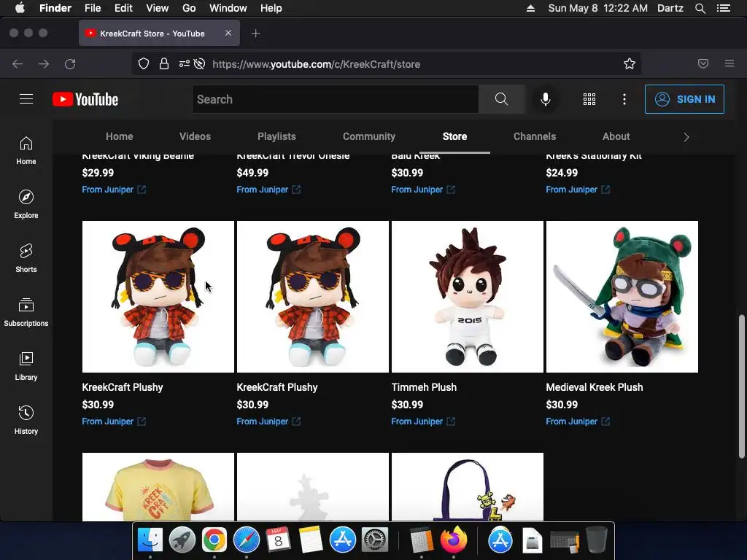Open From Juniper link under Bald Kreek
This screenshot has width=747, height=560.
[423, 190]
